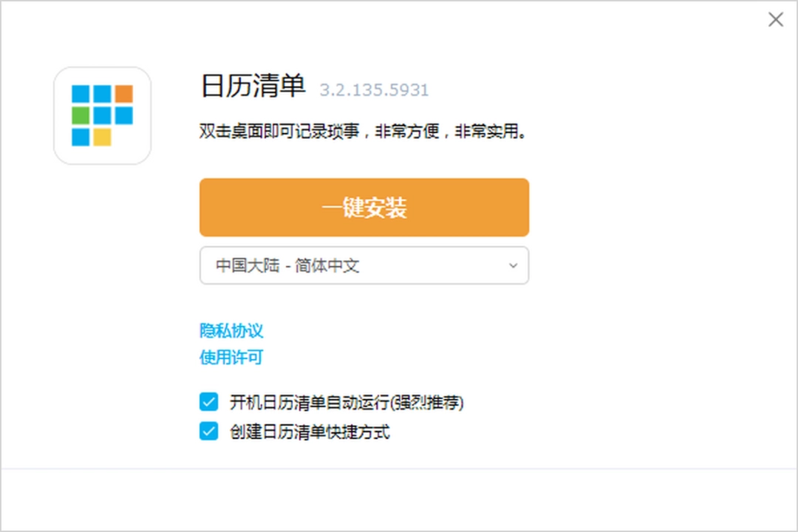Select the version number 3.2.135.5931
This screenshot has width=798, height=532.
pos(373,89)
